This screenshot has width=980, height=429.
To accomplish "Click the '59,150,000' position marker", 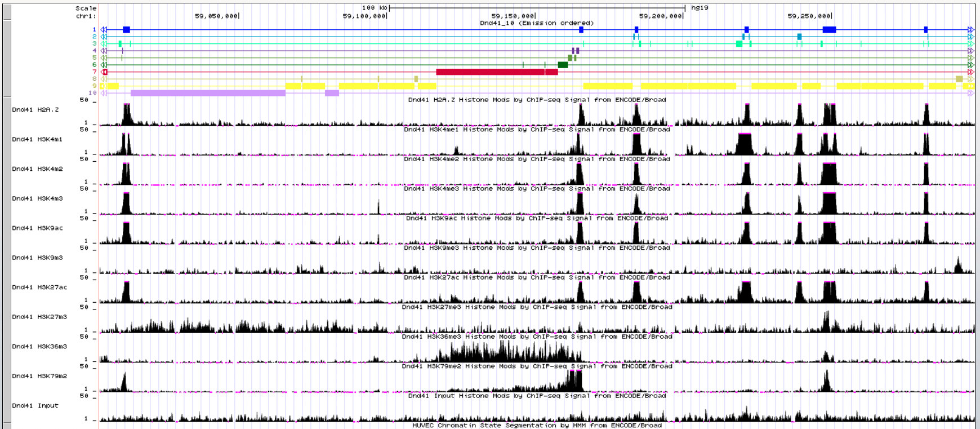I will (x=513, y=16).
